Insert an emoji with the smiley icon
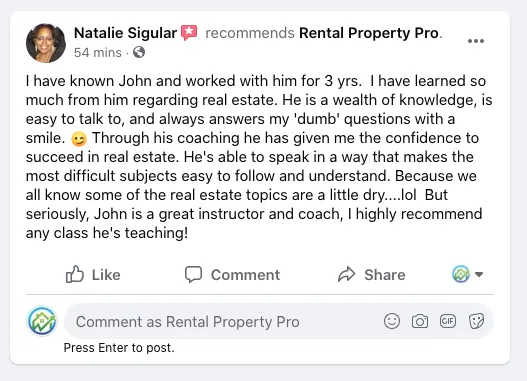527x381 pixels. coord(392,321)
